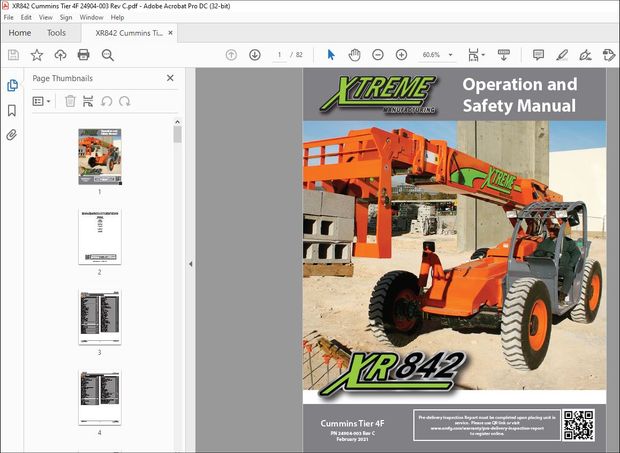Open the Edit menu
The width and height of the screenshot is (620, 453).
[26, 17]
